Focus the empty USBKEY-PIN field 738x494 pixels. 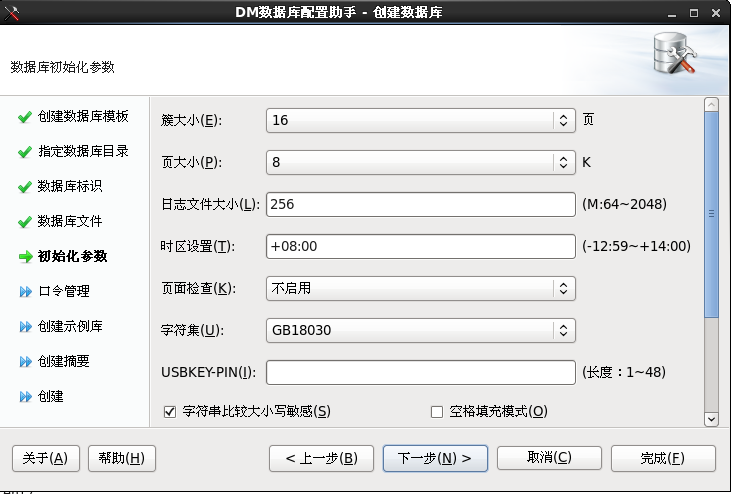pos(420,373)
